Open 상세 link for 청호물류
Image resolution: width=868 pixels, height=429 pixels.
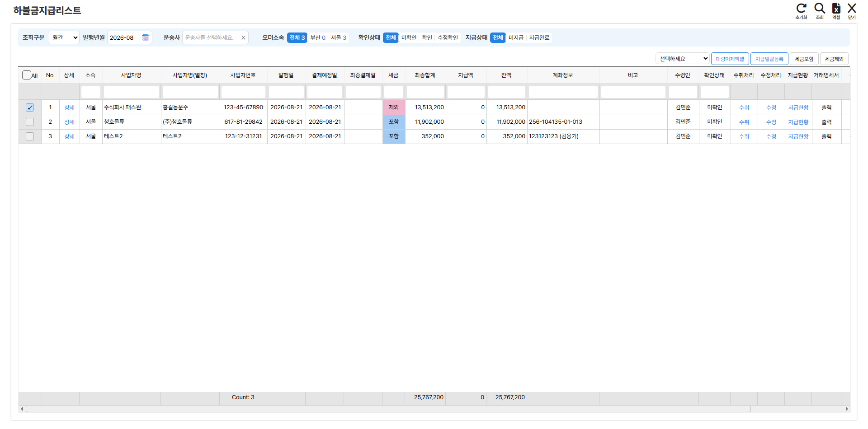coord(69,122)
